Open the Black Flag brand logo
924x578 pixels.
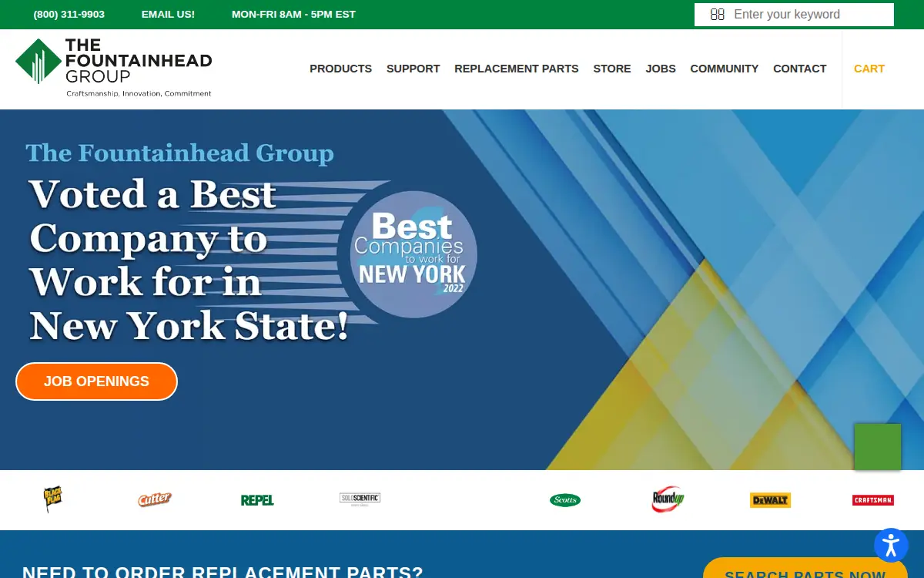[x=52, y=499]
